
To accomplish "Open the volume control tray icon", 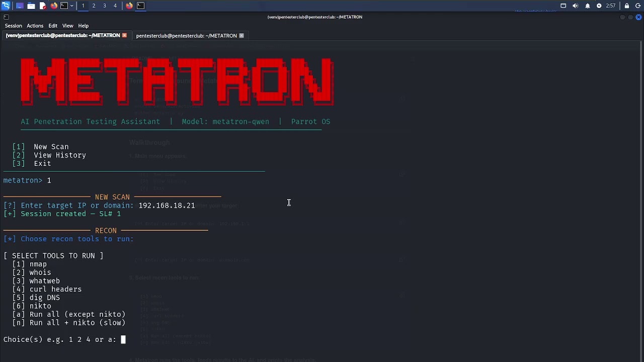I will coord(576,6).
